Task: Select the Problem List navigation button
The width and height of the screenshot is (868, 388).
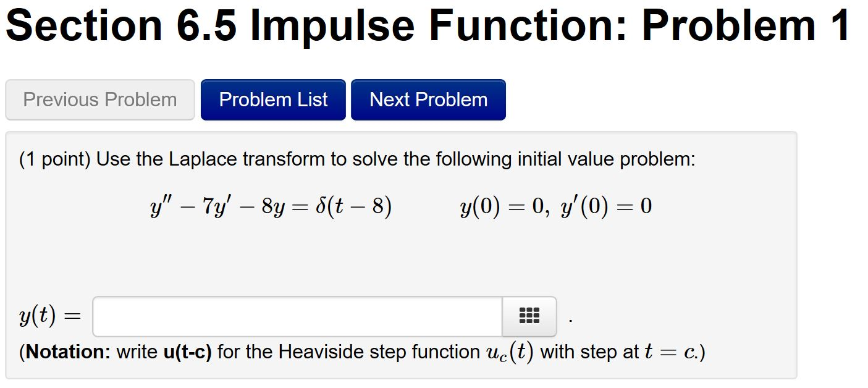Action: coord(273,99)
